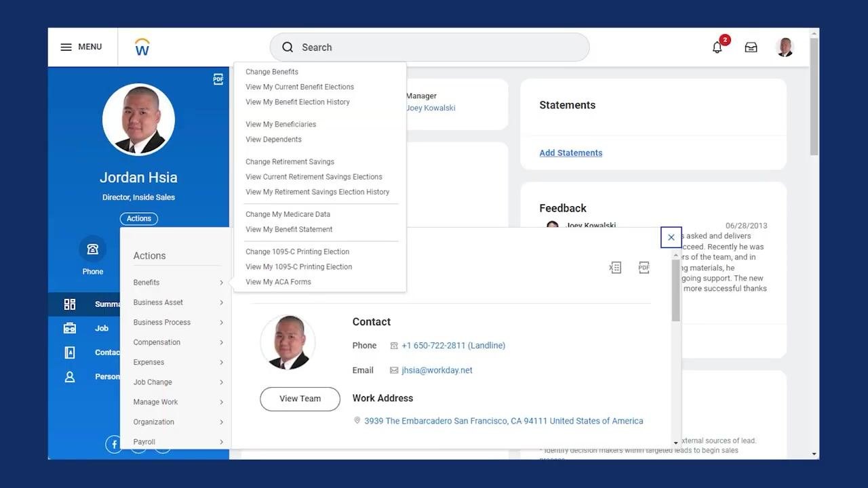This screenshot has height=488, width=868.
Task: Expand the Job Change submenu
Action: [x=178, y=382]
